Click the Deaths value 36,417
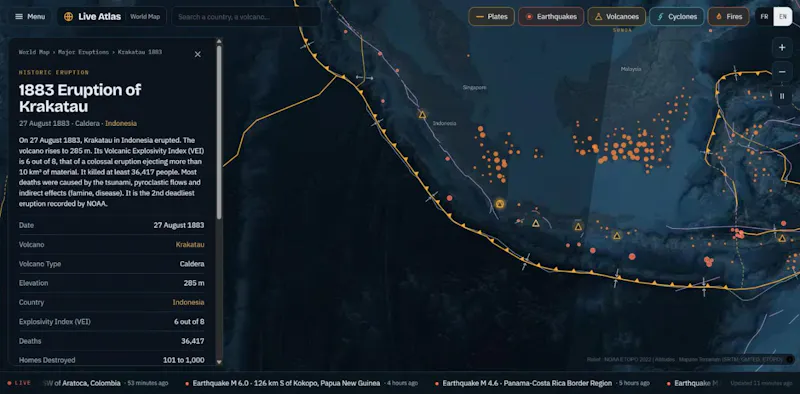800x394 pixels. pos(193,341)
